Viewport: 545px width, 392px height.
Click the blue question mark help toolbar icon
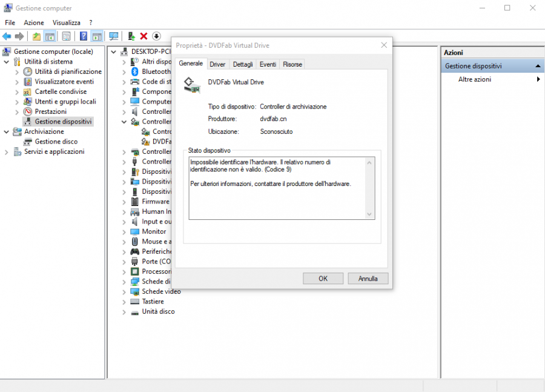[84, 36]
